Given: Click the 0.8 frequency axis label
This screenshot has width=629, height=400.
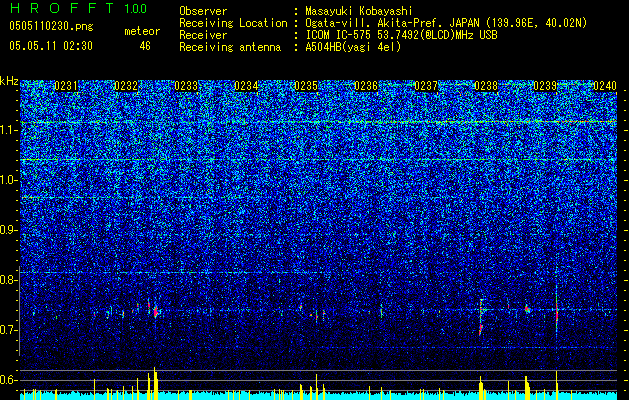Looking at the screenshot, I should point(9,280).
